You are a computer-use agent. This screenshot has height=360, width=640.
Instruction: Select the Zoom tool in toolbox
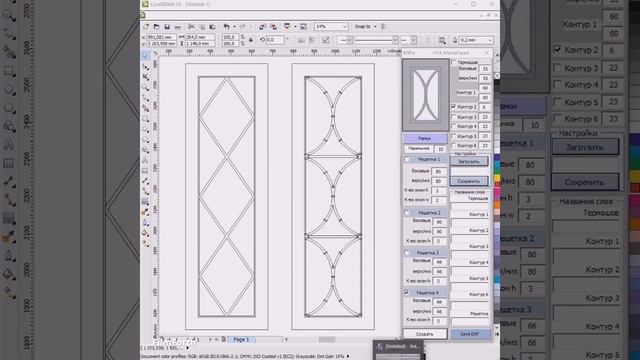tap(145, 87)
